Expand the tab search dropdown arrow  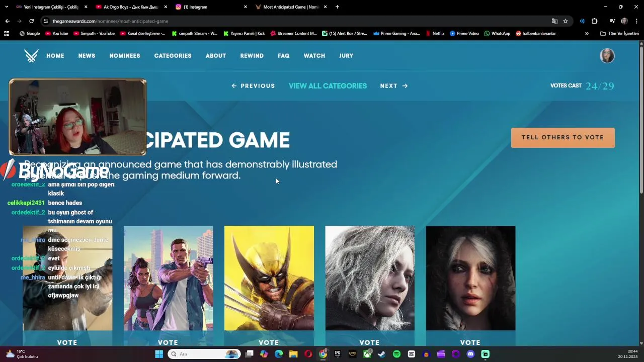coord(7,7)
